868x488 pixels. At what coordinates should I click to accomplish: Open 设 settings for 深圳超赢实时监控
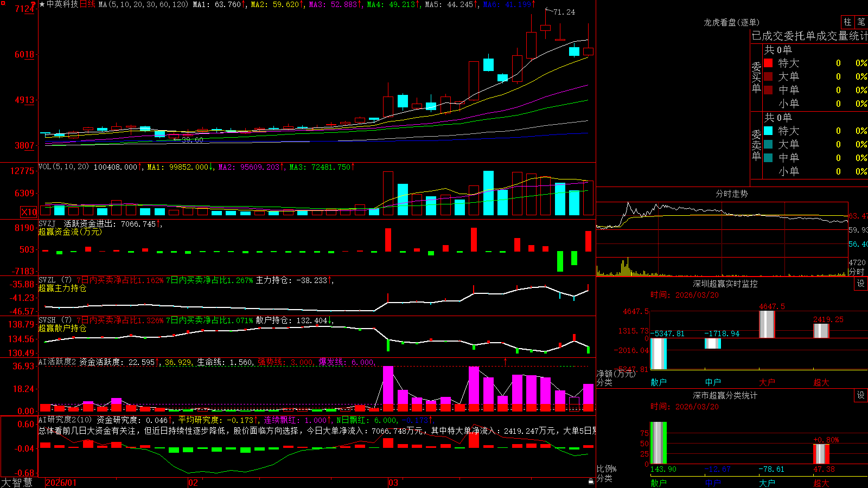(861, 284)
